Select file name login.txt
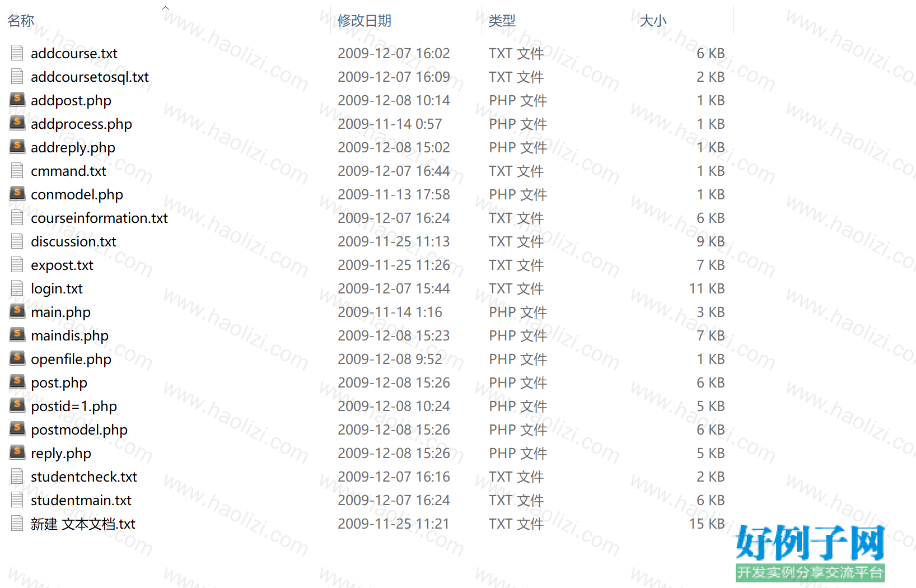The image size is (916, 588). coord(57,289)
